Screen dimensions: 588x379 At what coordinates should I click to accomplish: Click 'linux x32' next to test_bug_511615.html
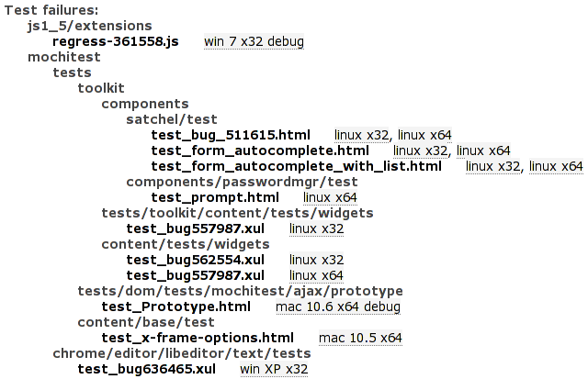coord(361,135)
